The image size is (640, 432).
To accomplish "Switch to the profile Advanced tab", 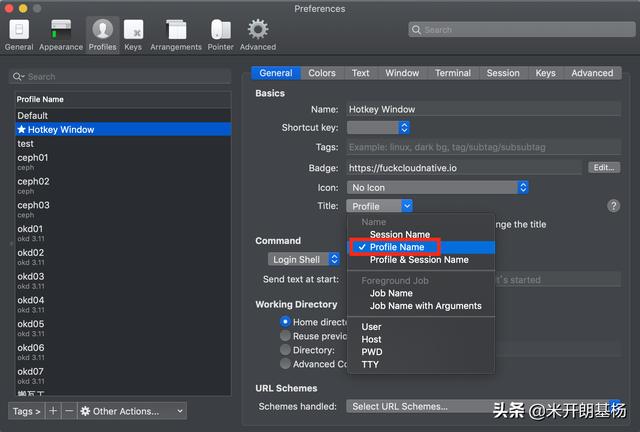I will coord(592,73).
